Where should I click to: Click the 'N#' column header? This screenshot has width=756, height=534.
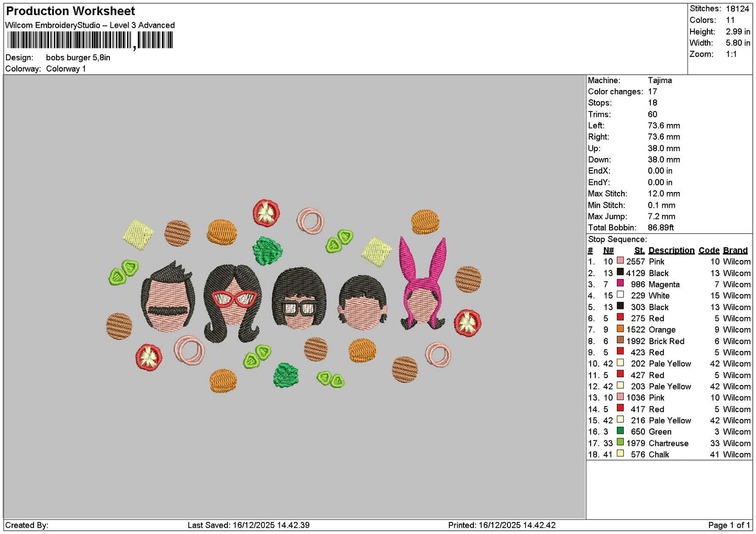pos(608,251)
